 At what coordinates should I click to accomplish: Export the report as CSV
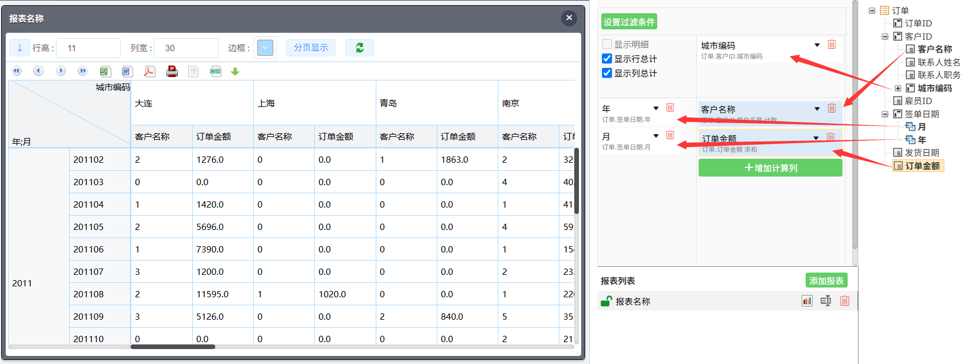(216, 71)
